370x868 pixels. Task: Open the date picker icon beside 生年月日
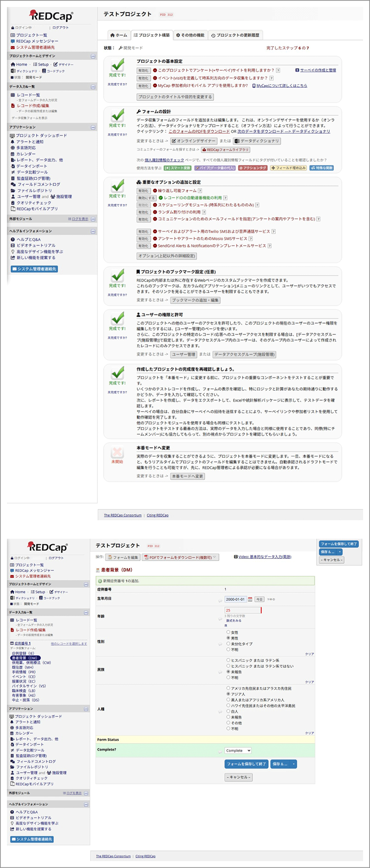pos(250,599)
